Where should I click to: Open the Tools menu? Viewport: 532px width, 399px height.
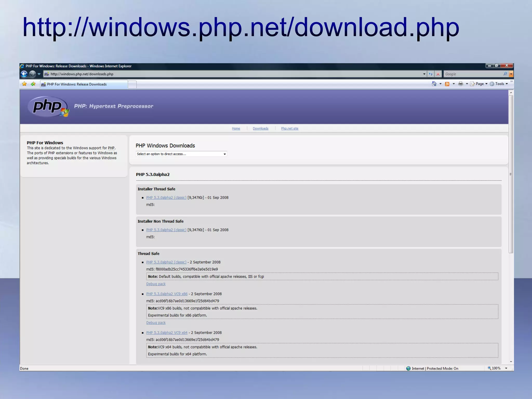pos(499,84)
